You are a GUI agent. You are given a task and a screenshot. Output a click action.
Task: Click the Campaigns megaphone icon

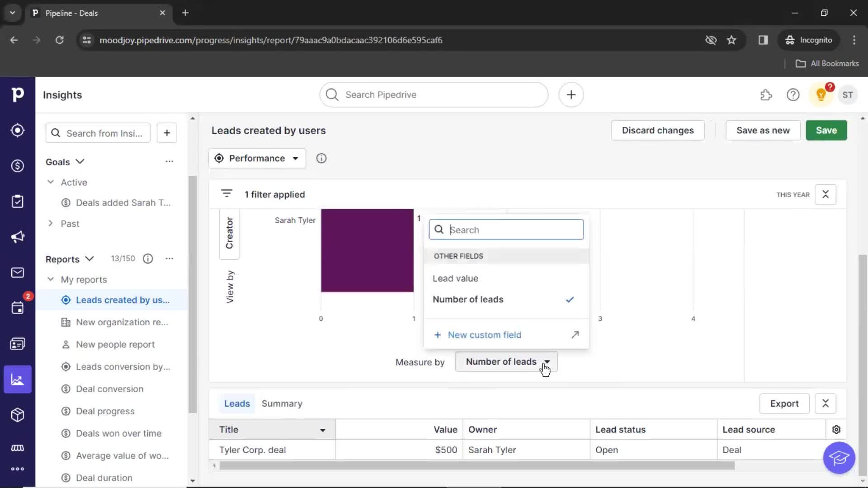coord(17,237)
